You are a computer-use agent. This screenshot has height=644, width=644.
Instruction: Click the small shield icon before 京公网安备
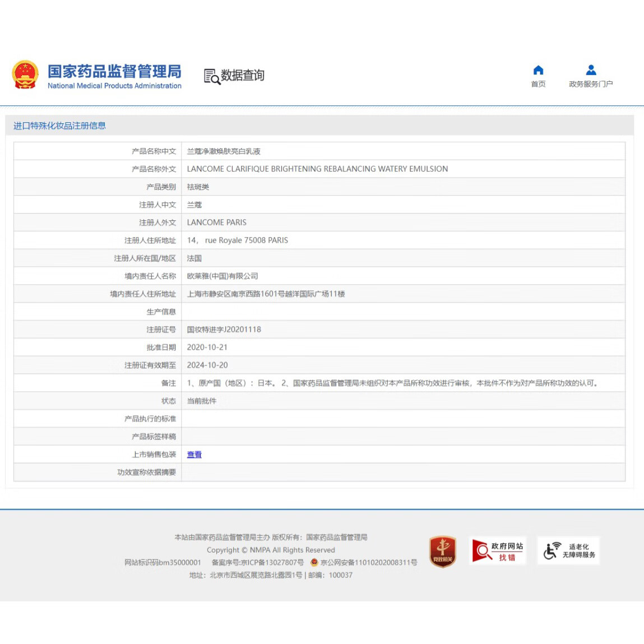point(313,562)
